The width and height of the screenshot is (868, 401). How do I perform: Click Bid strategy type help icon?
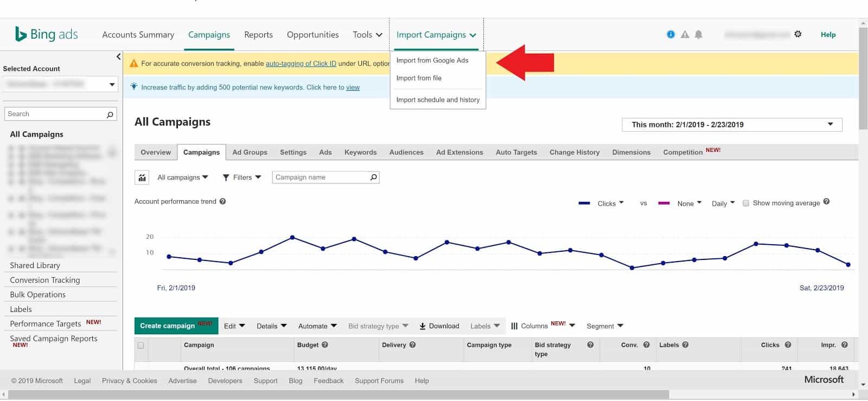coord(590,345)
